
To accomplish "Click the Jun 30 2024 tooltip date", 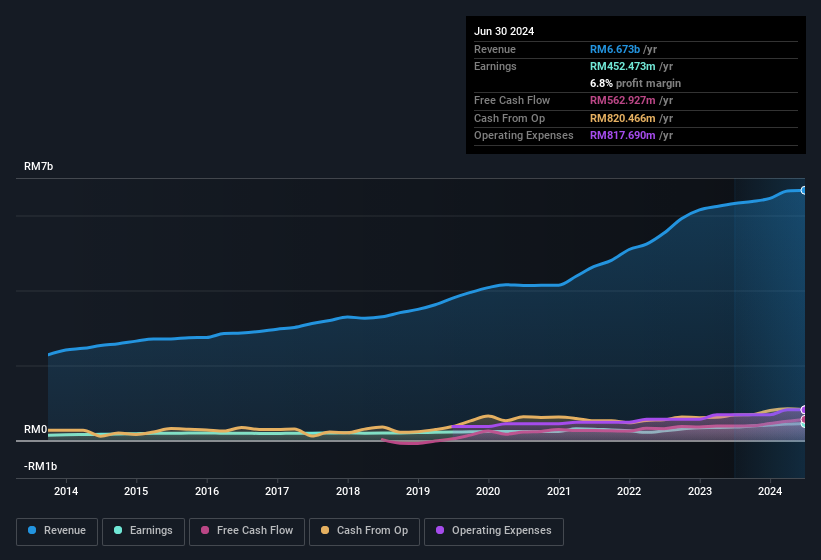I will [504, 31].
